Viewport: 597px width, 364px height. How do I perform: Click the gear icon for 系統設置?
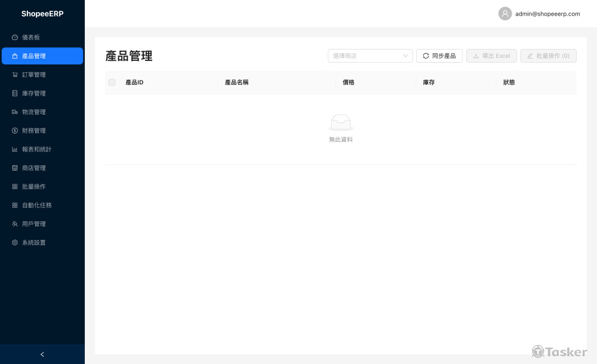[15, 242]
